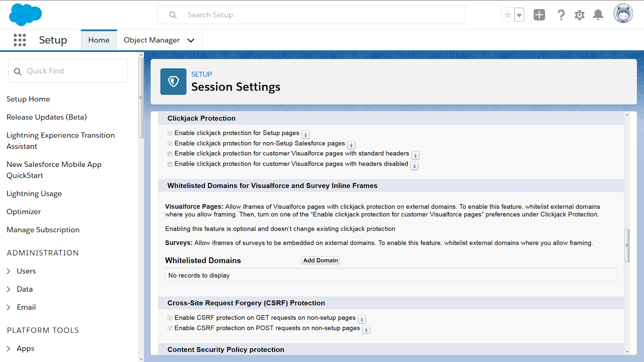
Task: Open the App Launcher grid icon
Action: 19,40
